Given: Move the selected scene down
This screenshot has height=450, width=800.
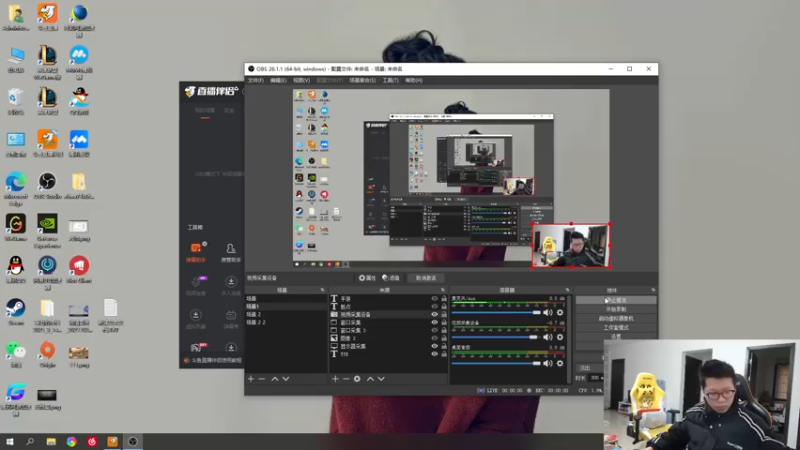Looking at the screenshot, I should pos(286,379).
